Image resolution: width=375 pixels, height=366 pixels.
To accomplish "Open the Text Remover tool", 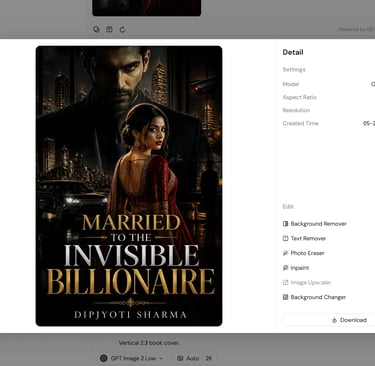I will 304,238.
